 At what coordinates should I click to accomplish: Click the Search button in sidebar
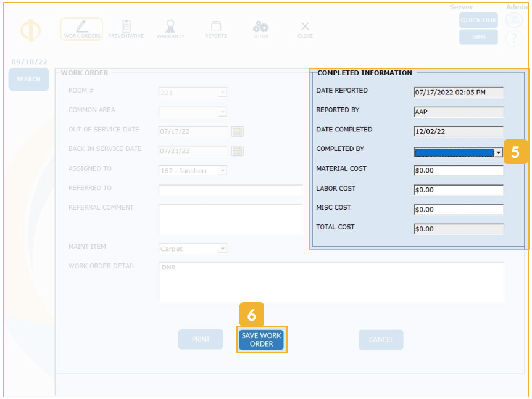click(x=28, y=80)
